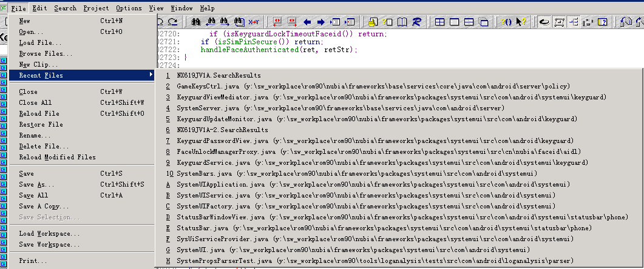Open the View menu
The width and height of the screenshot is (644, 269).
click(157, 8)
